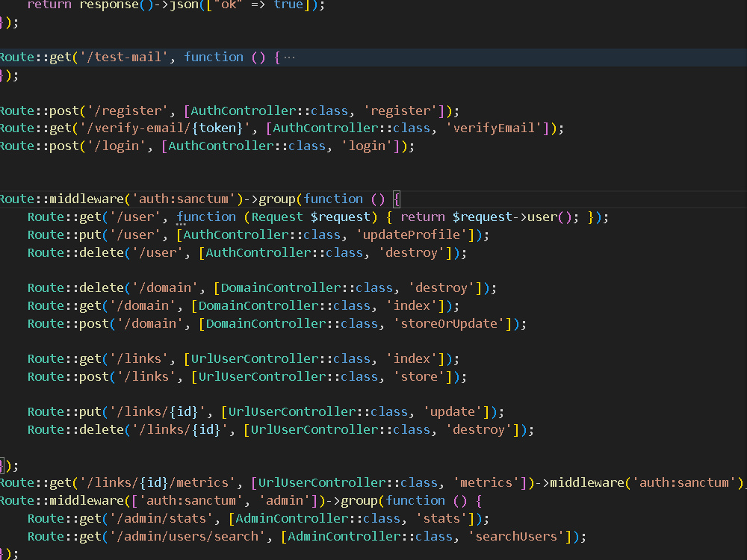Image resolution: width=747 pixels, height=560 pixels.
Task: Expand the folded '/test-mail' route body
Action: (x=288, y=56)
